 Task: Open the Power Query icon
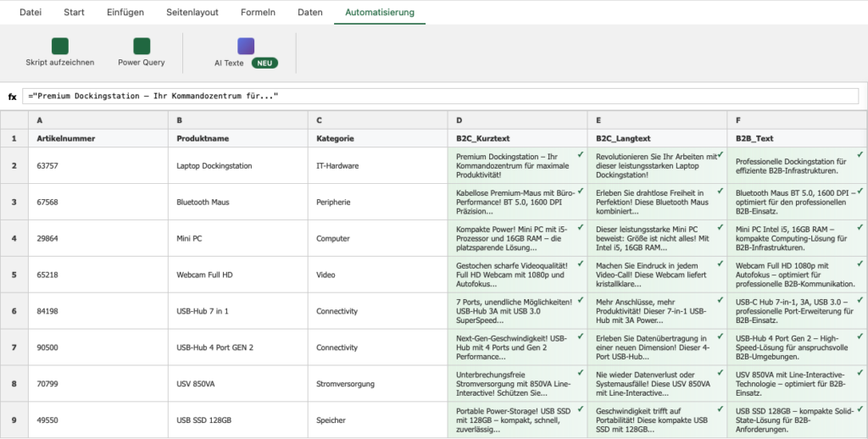click(142, 47)
